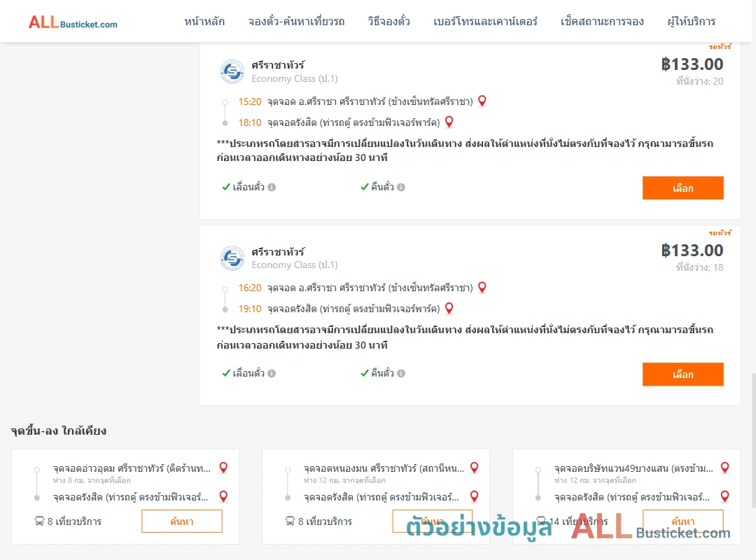Open map pin for บริษัทแหวน49บางแสน stop
This screenshot has height=560, width=756.
click(x=724, y=468)
